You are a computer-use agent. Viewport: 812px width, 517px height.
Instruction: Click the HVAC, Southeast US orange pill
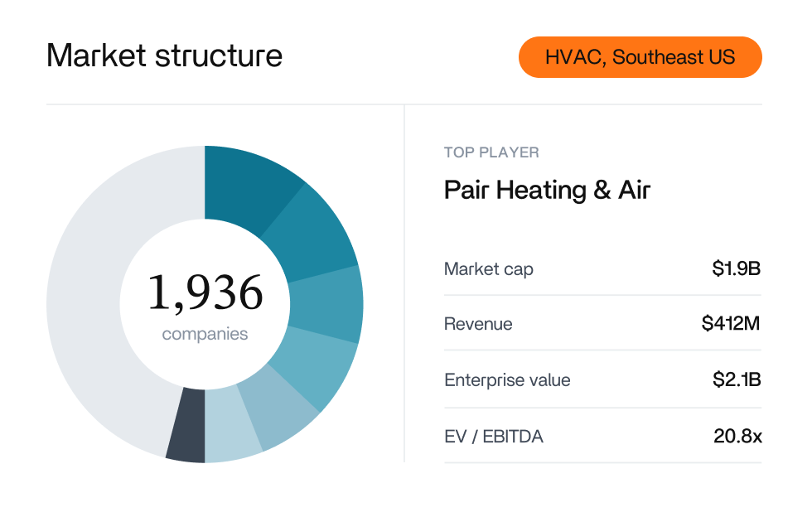pyautogui.click(x=640, y=57)
